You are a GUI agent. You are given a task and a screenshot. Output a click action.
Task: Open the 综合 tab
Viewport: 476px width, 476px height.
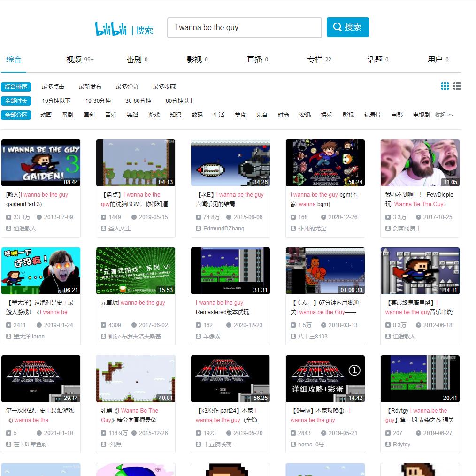click(14, 60)
